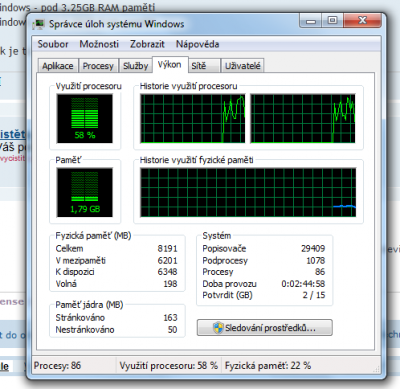The height and width of the screenshot is (389, 400).
Task: Click the second CPU history graph
Action: pyautogui.click(x=303, y=118)
